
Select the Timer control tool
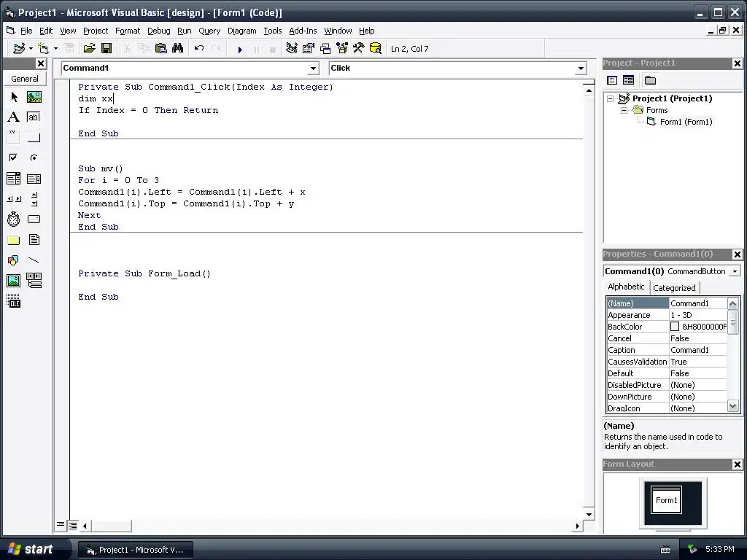coord(14,219)
